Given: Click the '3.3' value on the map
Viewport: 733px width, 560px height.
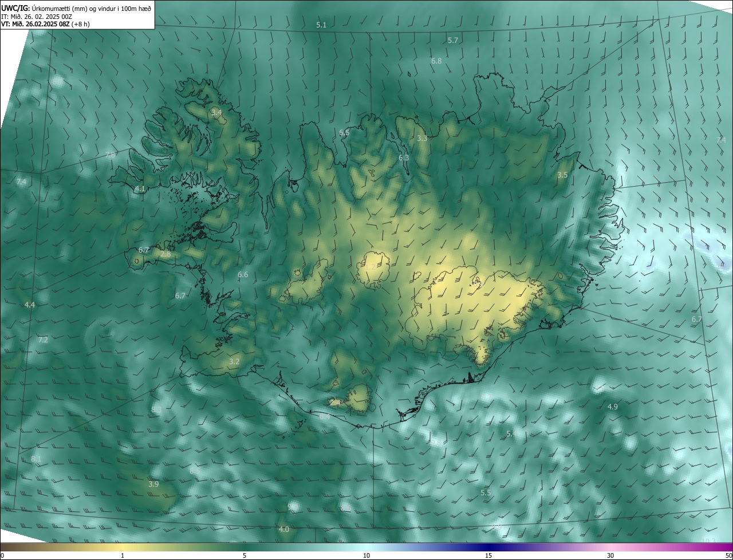Looking at the screenshot, I should 422,138.
